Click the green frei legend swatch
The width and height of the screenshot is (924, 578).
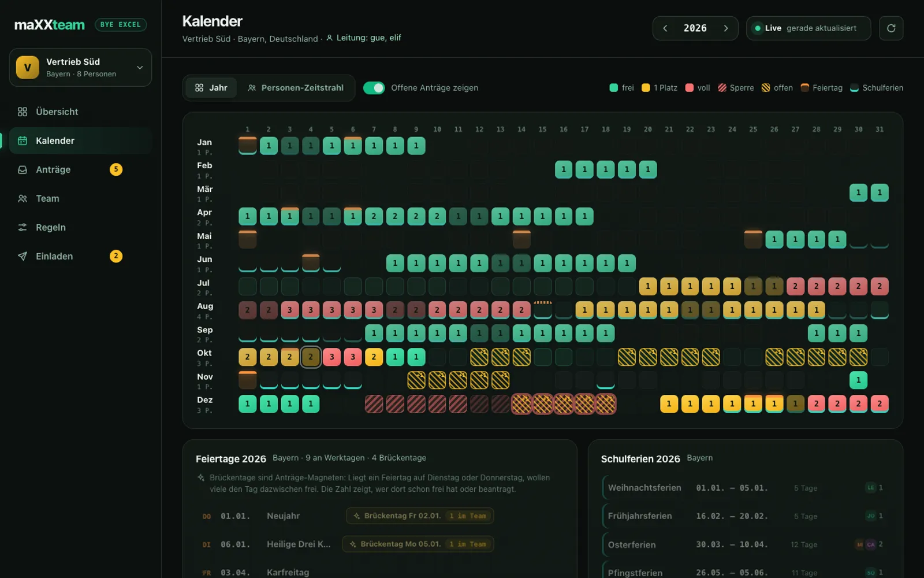coord(613,88)
